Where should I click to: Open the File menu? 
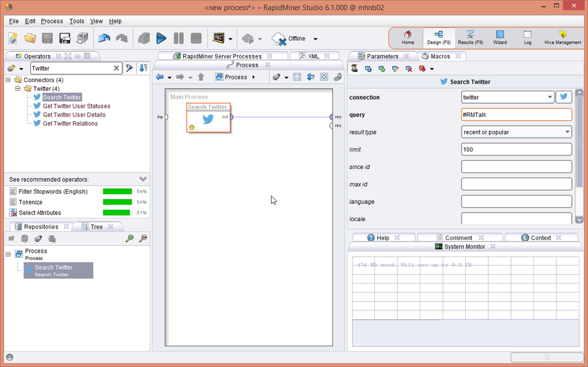(x=14, y=21)
